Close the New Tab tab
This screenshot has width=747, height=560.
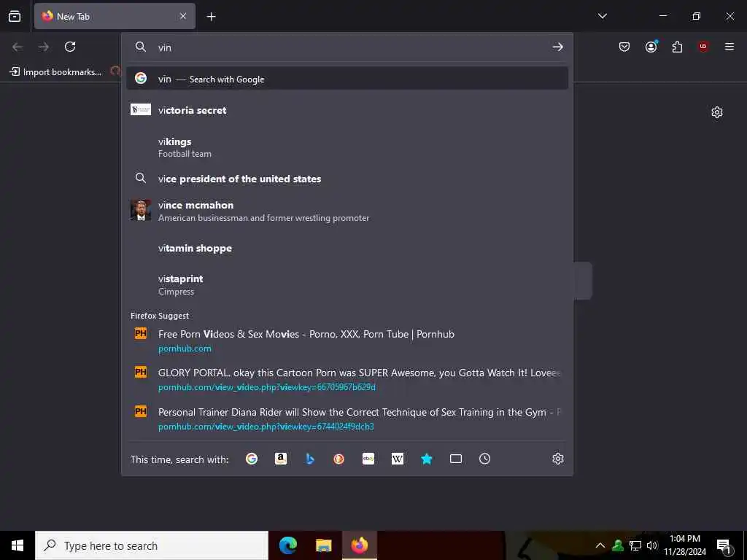click(183, 16)
